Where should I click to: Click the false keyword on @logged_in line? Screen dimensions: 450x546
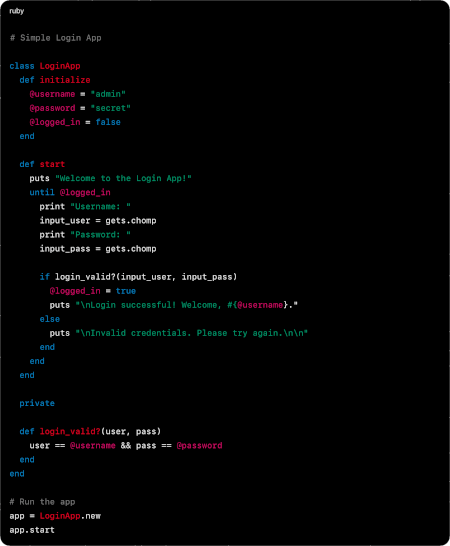click(x=108, y=122)
